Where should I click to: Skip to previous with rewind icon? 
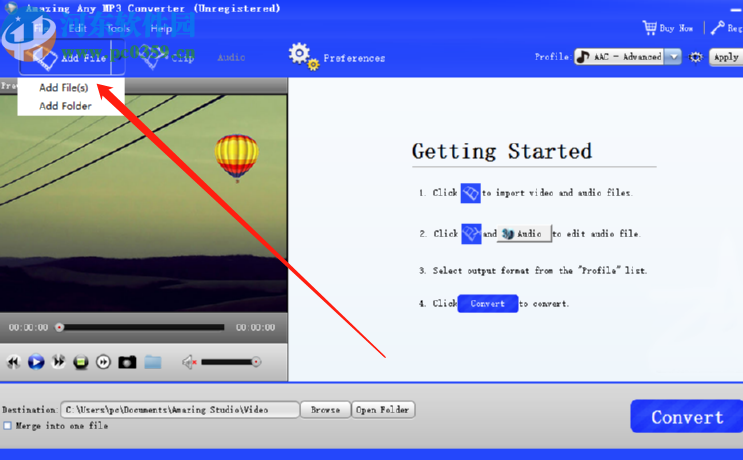click(x=13, y=362)
